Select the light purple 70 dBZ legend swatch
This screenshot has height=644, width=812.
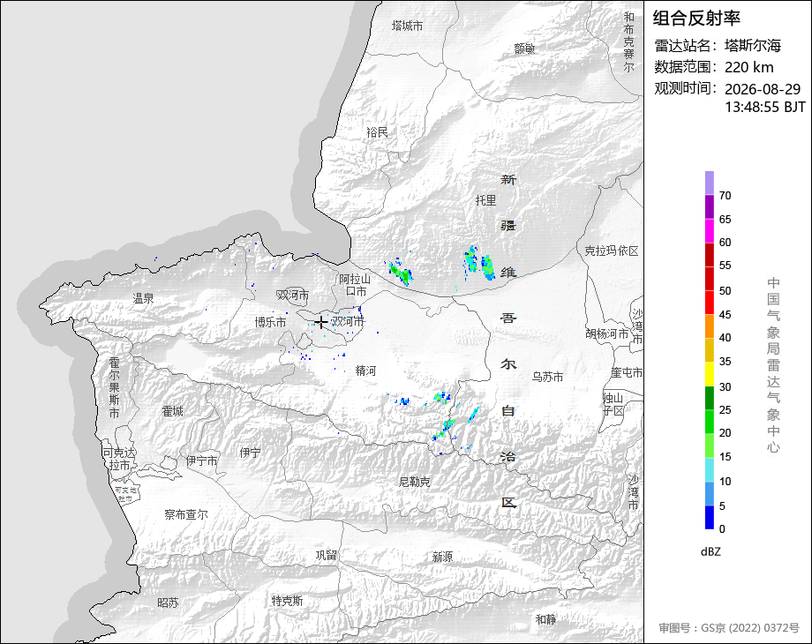point(710,183)
